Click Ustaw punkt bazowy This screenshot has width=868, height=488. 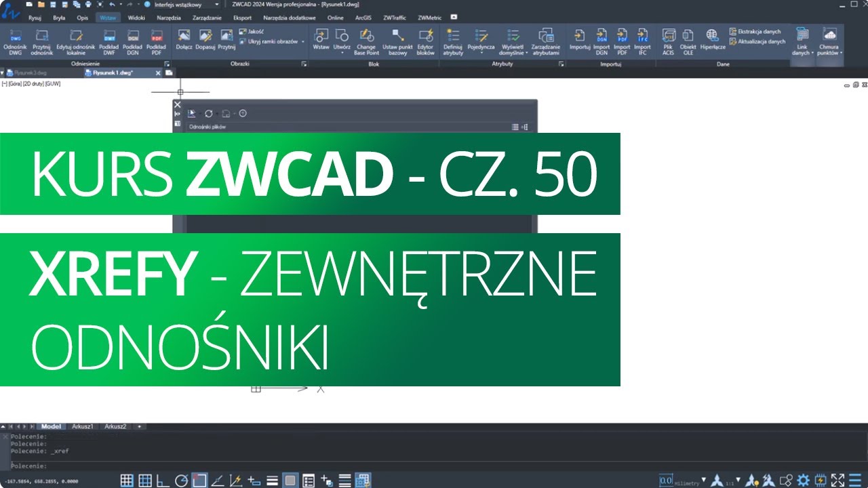[397, 41]
